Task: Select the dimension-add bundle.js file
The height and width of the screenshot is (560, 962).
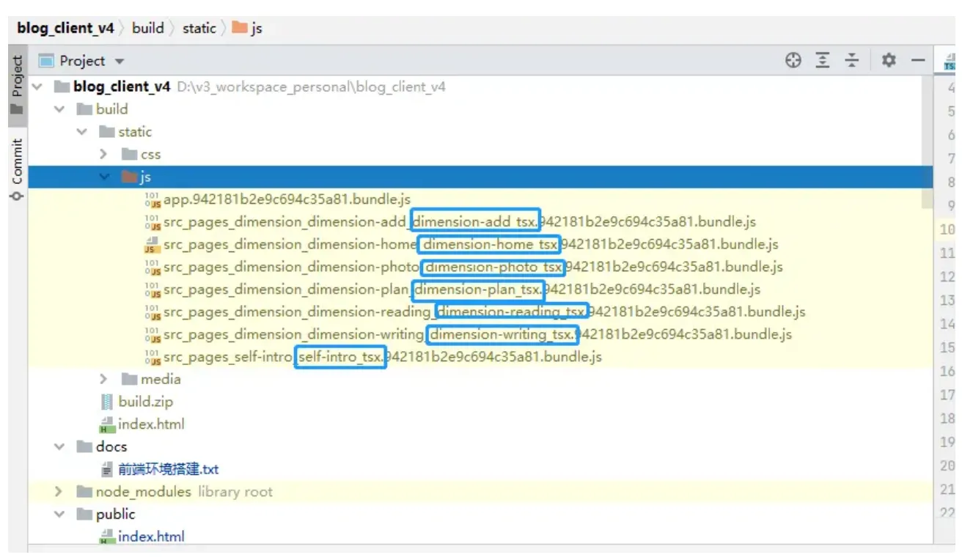Action: pyautogui.click(x=459, y=221)
